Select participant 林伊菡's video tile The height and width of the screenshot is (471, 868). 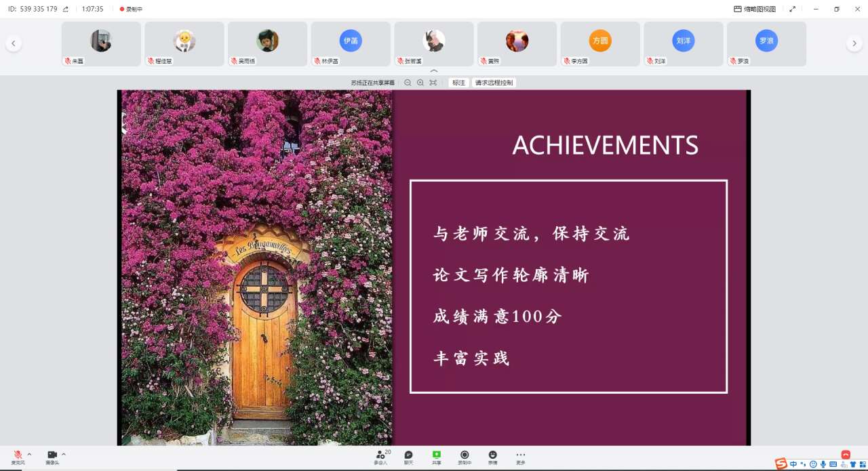coord(351,43)
